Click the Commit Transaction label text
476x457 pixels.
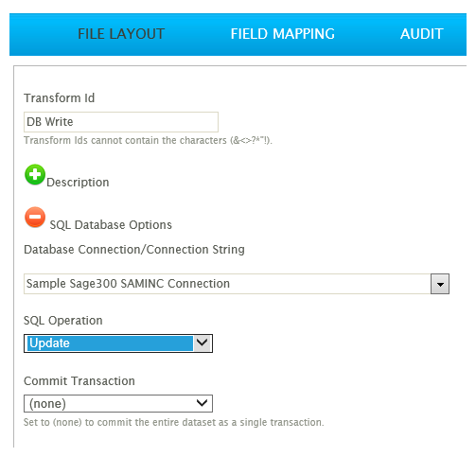point(79,381)
